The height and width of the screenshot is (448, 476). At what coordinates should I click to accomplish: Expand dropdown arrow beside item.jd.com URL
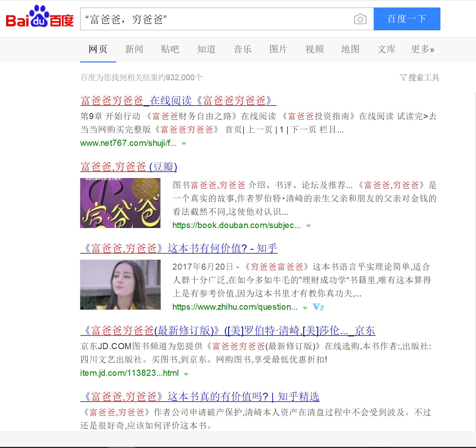coord(186,374)
